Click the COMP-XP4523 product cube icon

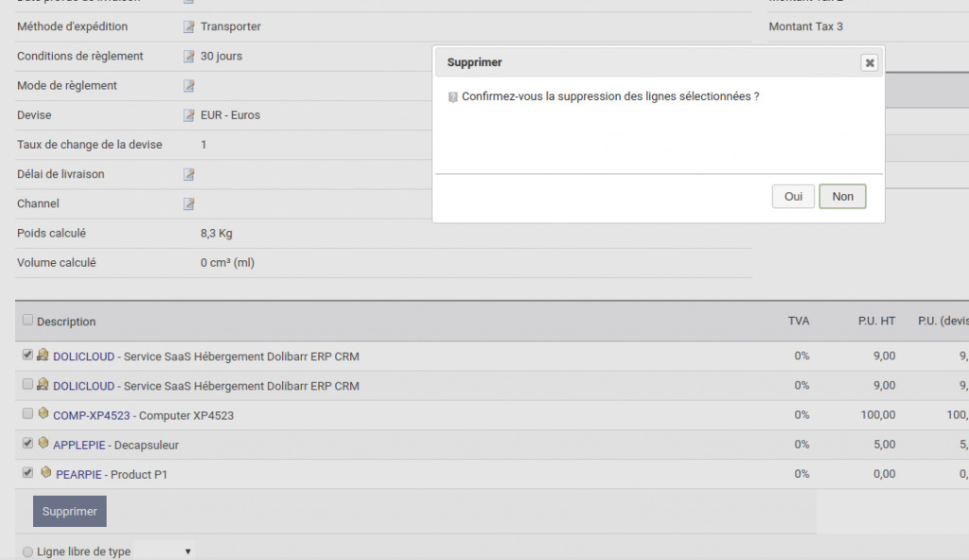click(44, 414)
